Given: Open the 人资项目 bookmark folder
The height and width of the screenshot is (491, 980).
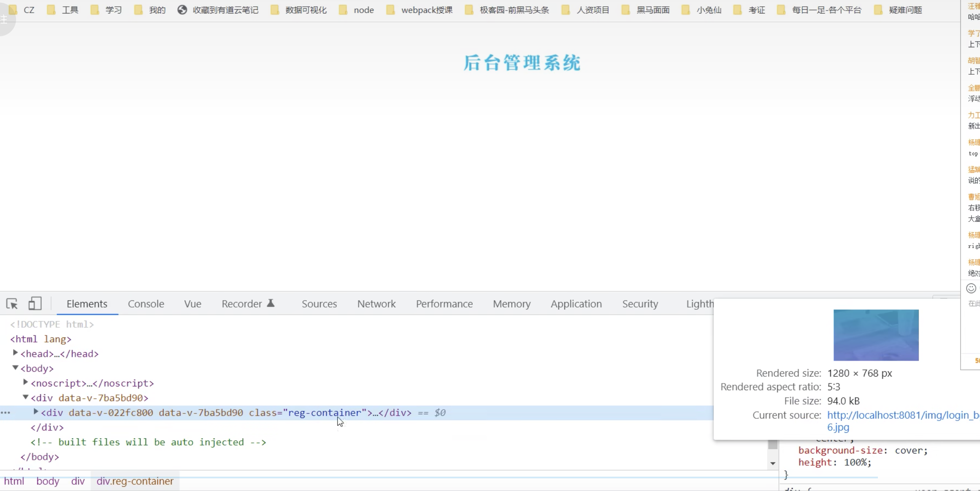Looking at the screenshot, I should pos(585,10).
